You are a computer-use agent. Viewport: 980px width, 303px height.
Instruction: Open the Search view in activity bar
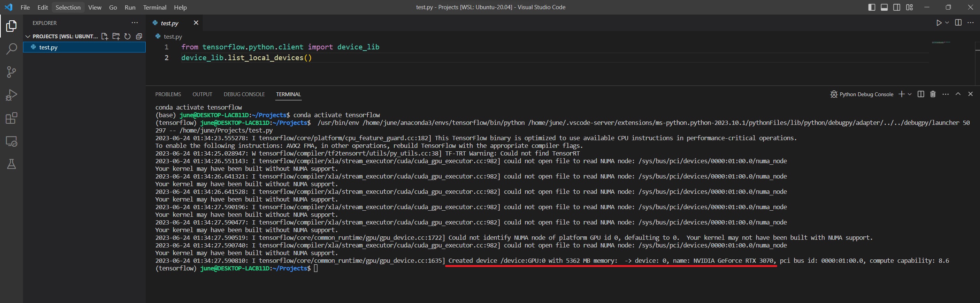[12, 49]
